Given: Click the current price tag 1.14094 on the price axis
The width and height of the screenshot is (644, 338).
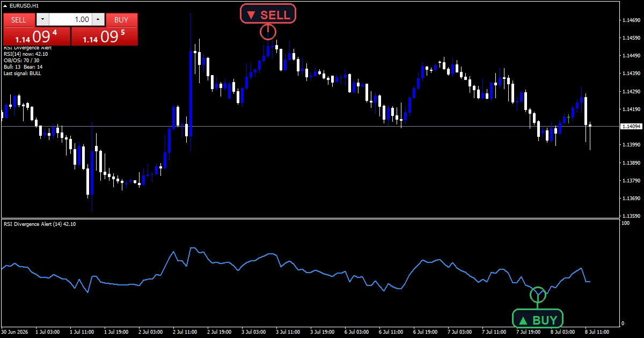Looking at the screenshot, I should tap(631, 127).
